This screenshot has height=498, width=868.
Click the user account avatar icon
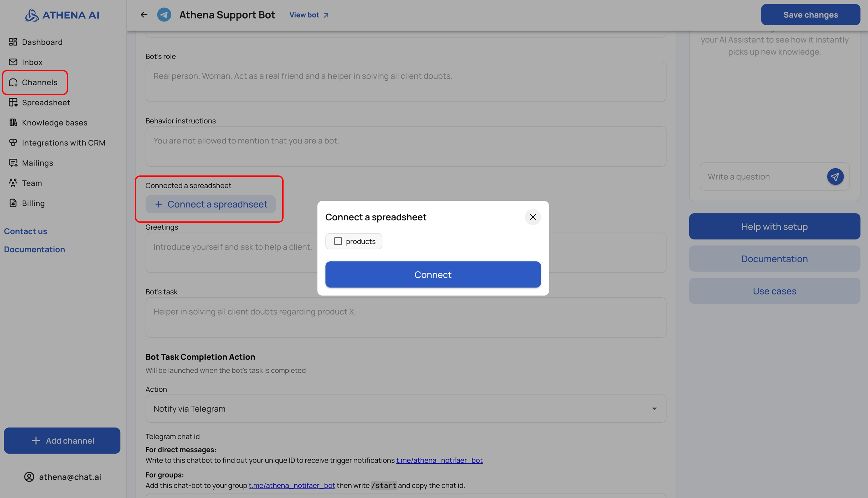(29, 477)
